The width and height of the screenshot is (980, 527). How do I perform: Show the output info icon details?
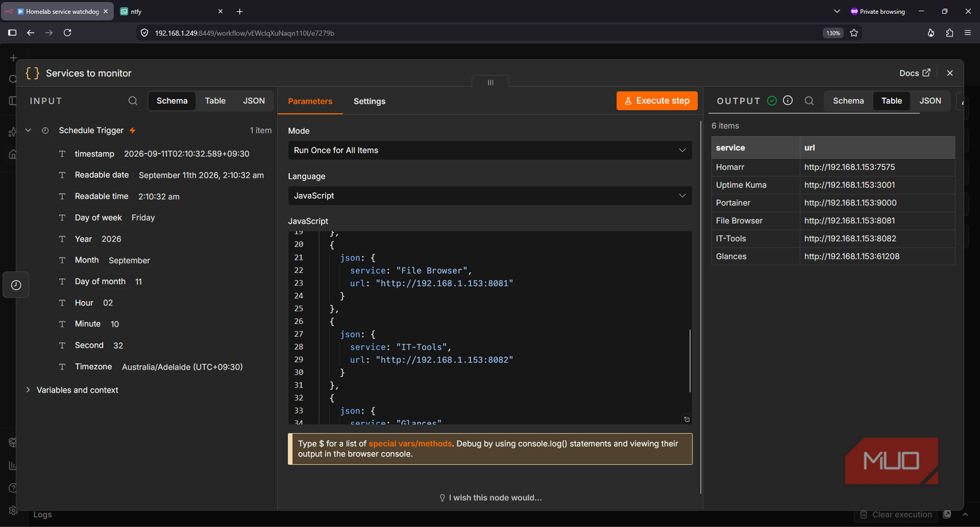click(x=788, y=101)
